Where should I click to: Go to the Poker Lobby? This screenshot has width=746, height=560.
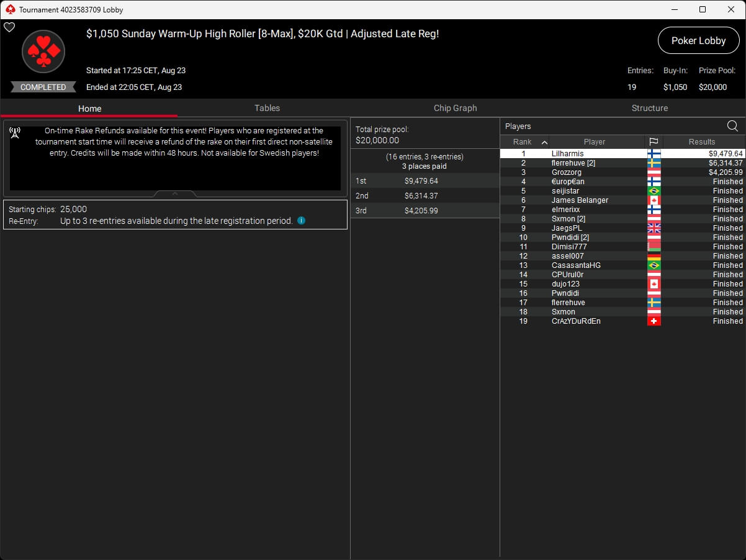coord(698,40)
